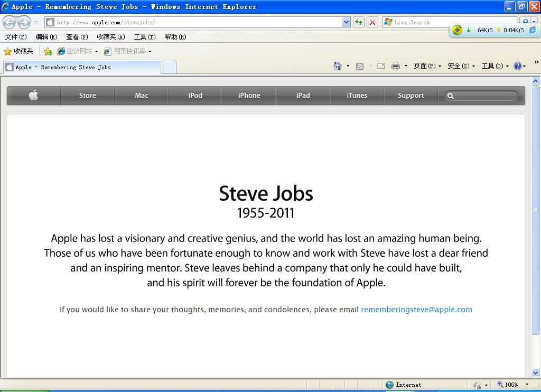Go forward with the browser Forward arrow

point(23,22)
